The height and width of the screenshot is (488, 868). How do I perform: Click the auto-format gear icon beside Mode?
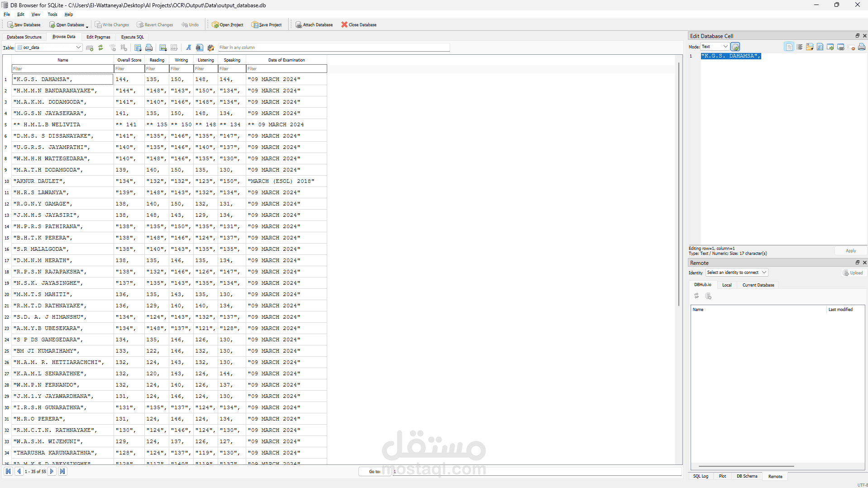[735, 47]
